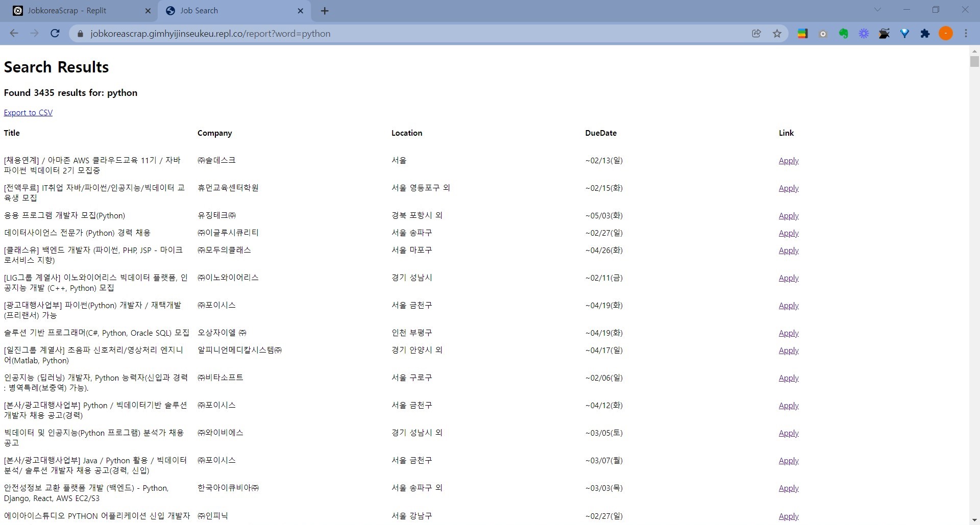
Task: Bookmark this page with the star icon
Action: [x=777, y=34]
